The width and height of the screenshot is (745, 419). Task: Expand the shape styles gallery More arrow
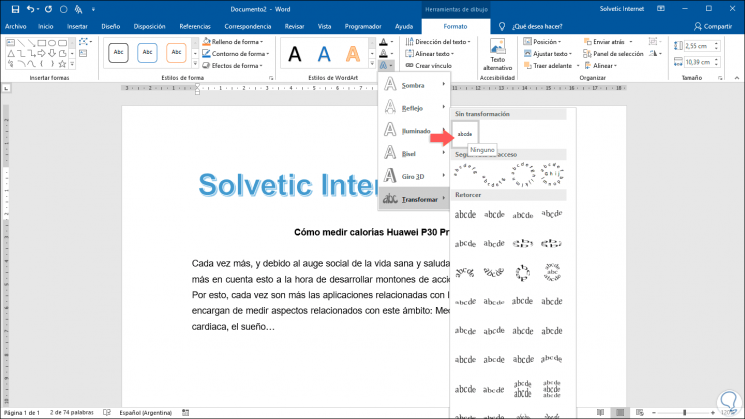point(195,64)
